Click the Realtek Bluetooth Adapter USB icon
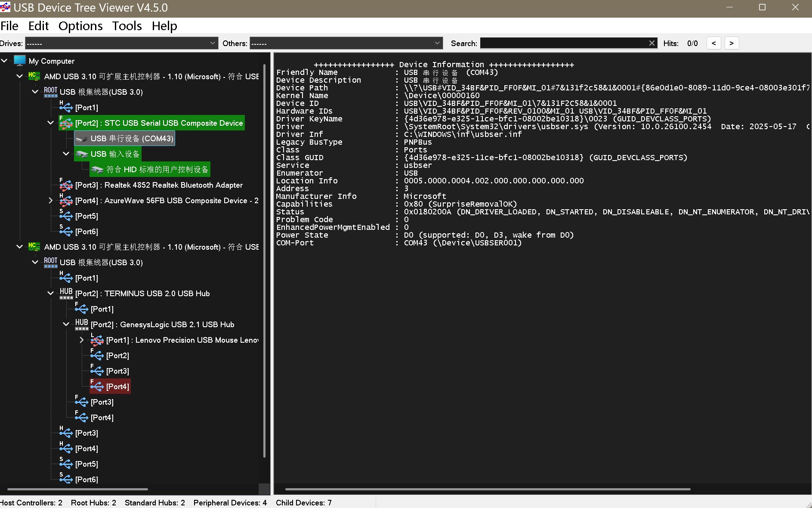 [x=66, y=185]
